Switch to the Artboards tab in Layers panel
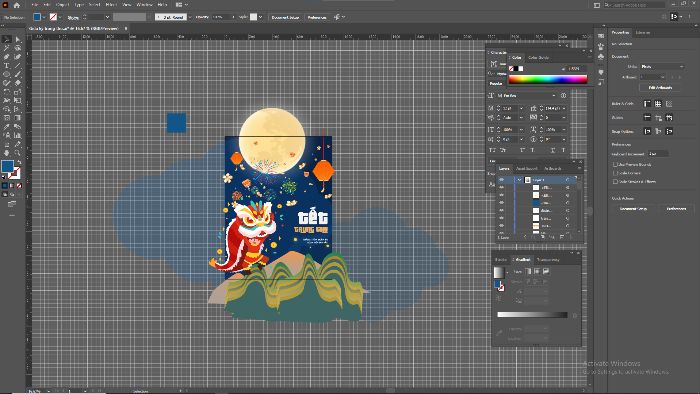The image size is (700, 394). tap(553, 169)
